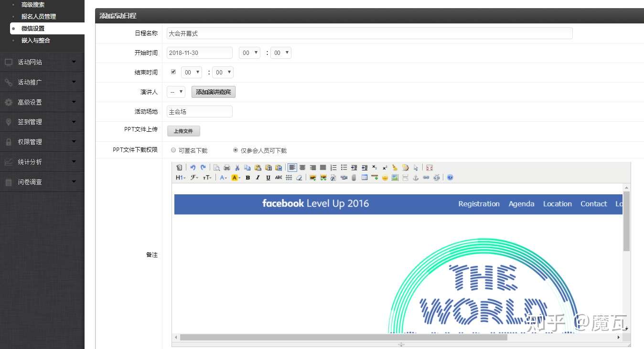This screenshot has height=349, width=644.
Task: Insert an anchor in the editor
Action: 416,178
